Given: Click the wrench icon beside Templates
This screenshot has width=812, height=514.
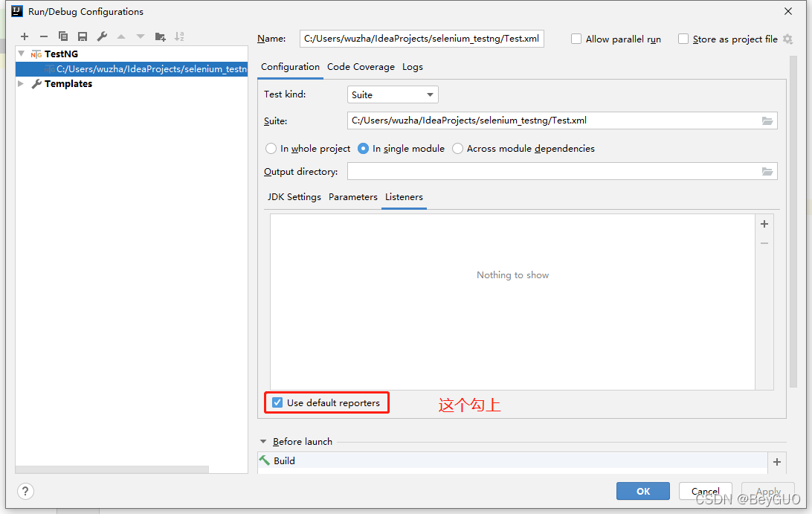Looking at the screenshot, I should pyautogui.click(x=36, y=84).
